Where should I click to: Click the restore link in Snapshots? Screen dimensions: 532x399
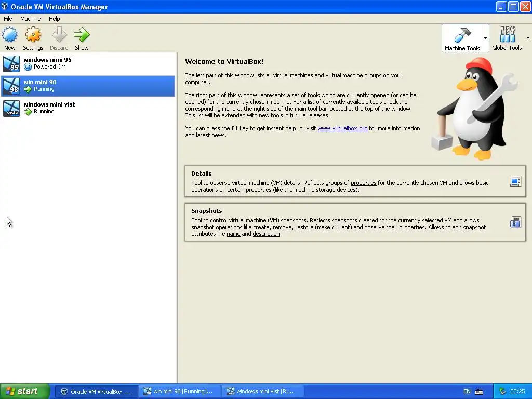point(304,227)
